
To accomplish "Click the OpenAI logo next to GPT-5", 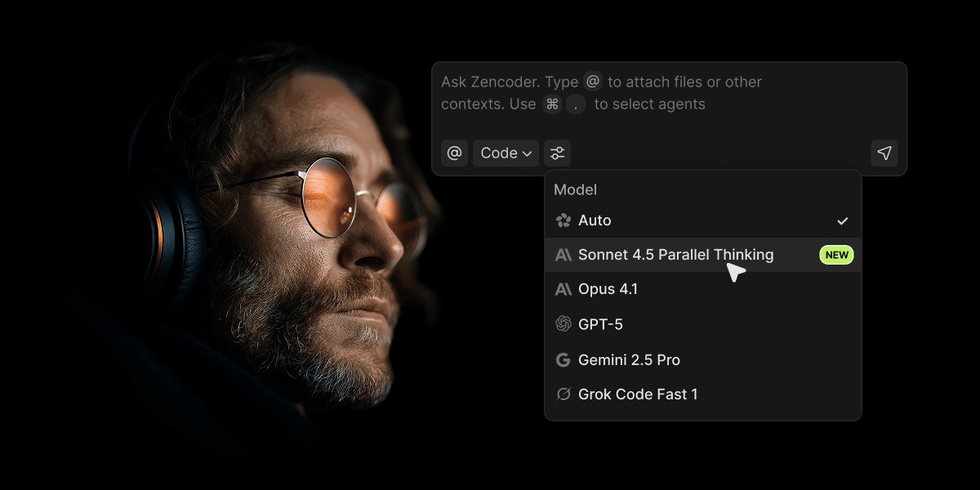I will pyautogui.click(x=563, y=324).
